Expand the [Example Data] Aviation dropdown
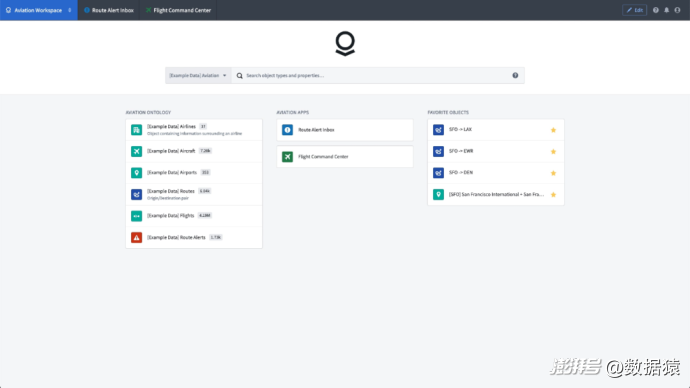The height and width of the screenshot is (388, 690). (x=198, y=75)
